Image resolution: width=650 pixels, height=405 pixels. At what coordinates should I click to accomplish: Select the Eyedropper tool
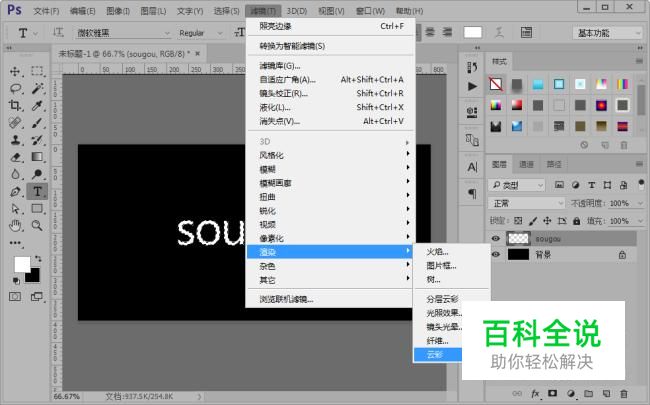tap(37, 105)
